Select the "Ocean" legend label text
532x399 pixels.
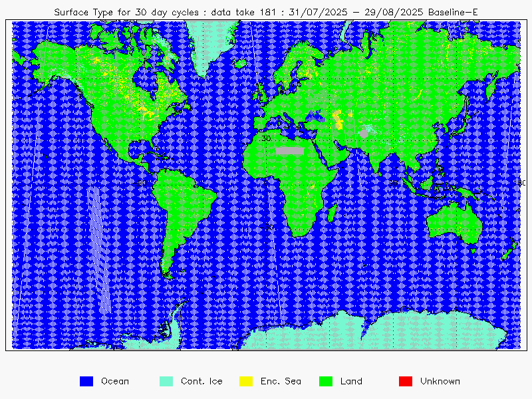114,381
